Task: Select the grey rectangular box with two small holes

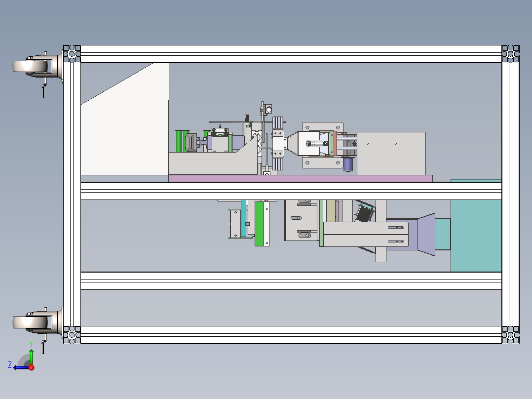Action: [391, 154]
